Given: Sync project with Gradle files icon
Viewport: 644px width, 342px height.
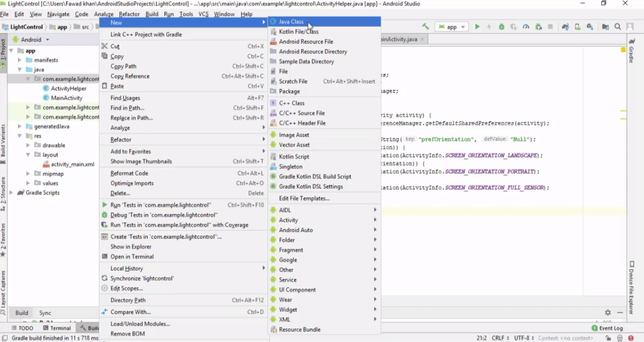Looking at the screenshot, I should click(565, 27).
